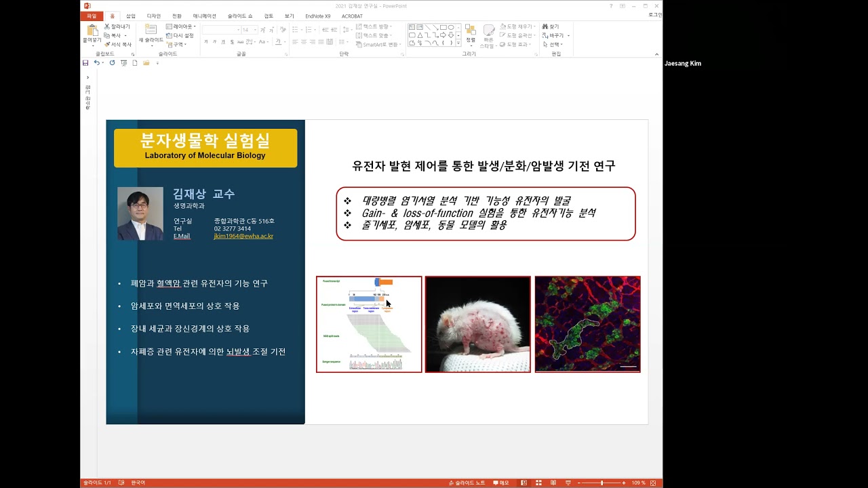Save presentation with Quick Access floppy icon

click(85, 62)
